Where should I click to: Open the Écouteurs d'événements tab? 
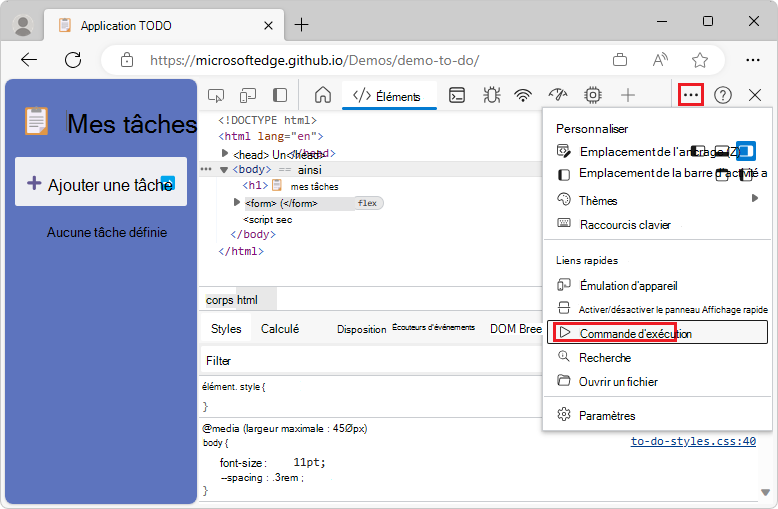(x=433, y=327)
